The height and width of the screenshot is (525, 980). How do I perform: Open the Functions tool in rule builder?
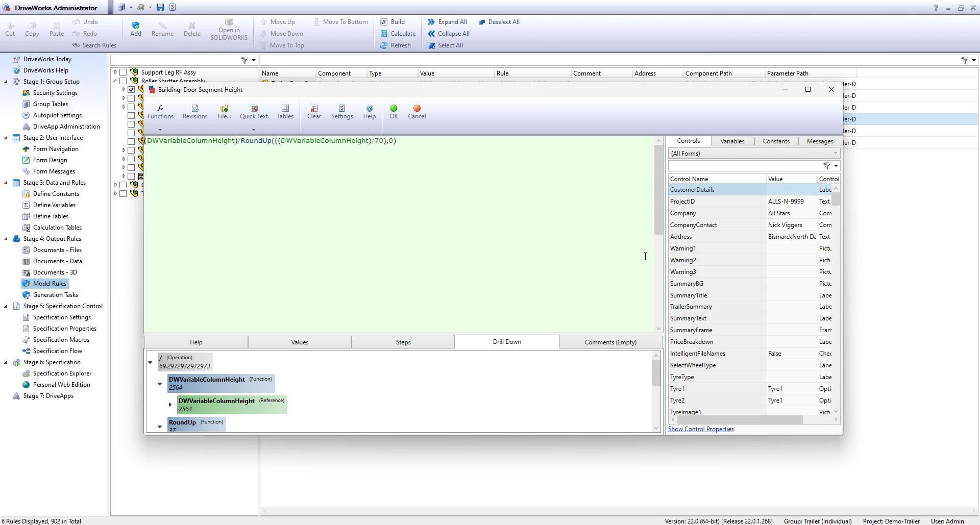160,112
